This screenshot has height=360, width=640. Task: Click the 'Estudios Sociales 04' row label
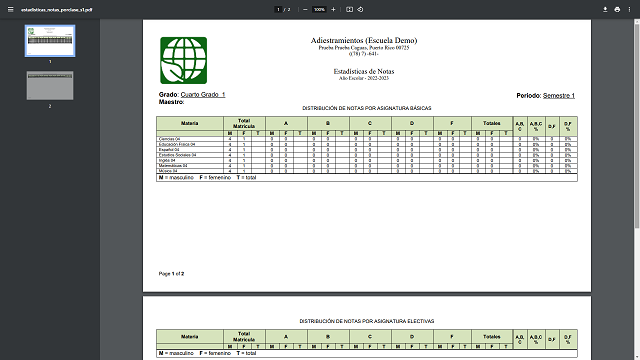177,155
